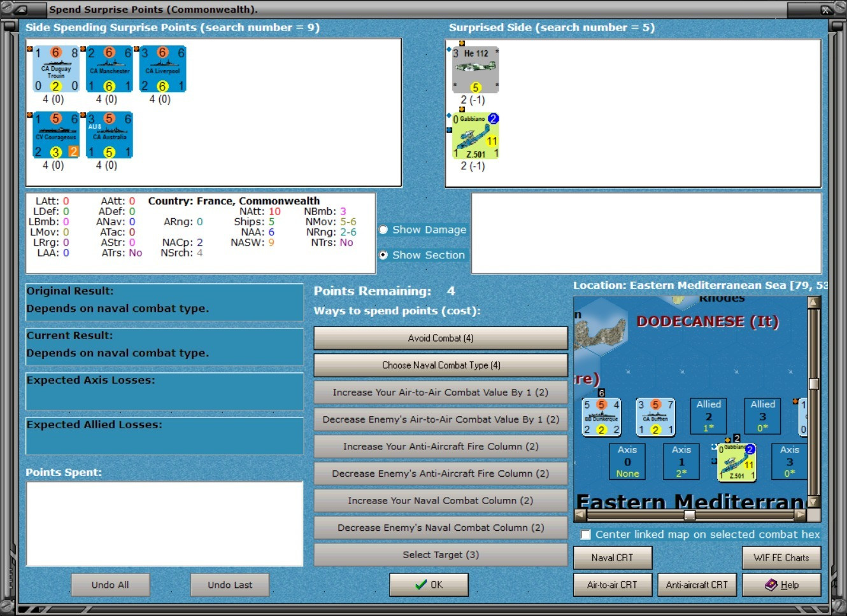Select the Gabbiano Z.501 counter in Surprised Side
This screenshot has width=847, height=616.
click(x=476, y=136)
